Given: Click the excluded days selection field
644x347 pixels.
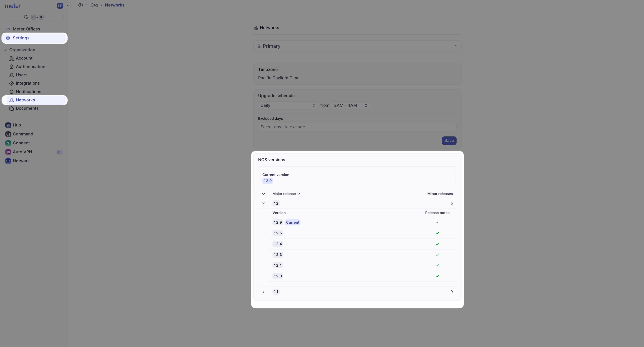Looking at the screenshot, I should pyautogui.click(x=357, y=127).
